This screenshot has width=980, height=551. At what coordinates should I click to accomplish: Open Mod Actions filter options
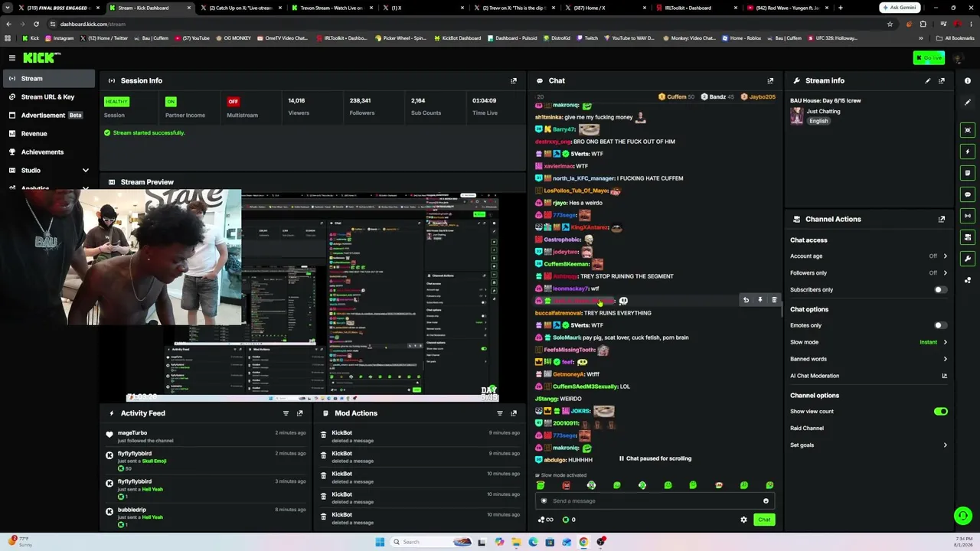coord(500,413)
